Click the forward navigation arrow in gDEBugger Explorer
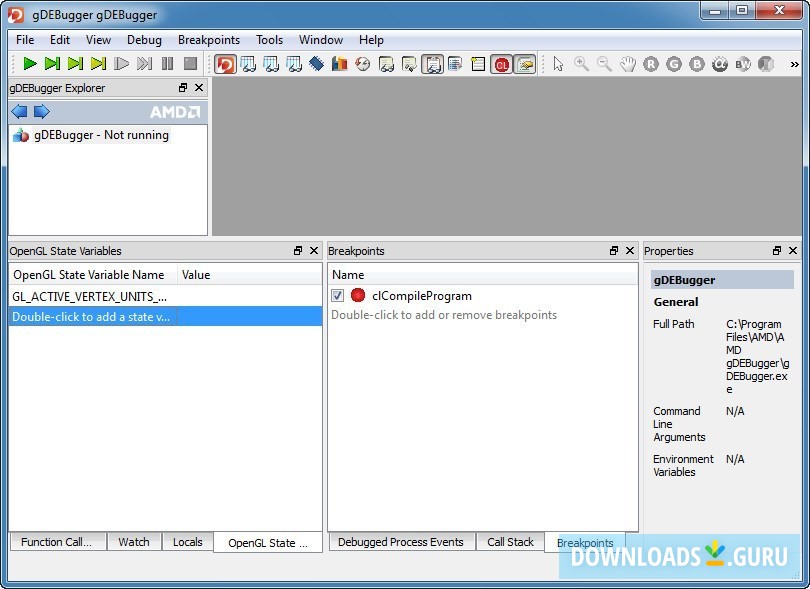Screen dimensions: 810x589 [40, 111]
